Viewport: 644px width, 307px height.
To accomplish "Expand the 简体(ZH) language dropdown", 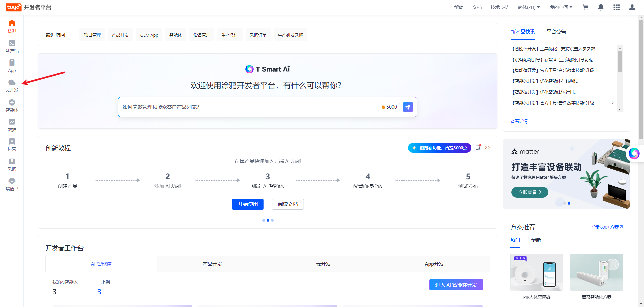I will click(x=529, y=7).
